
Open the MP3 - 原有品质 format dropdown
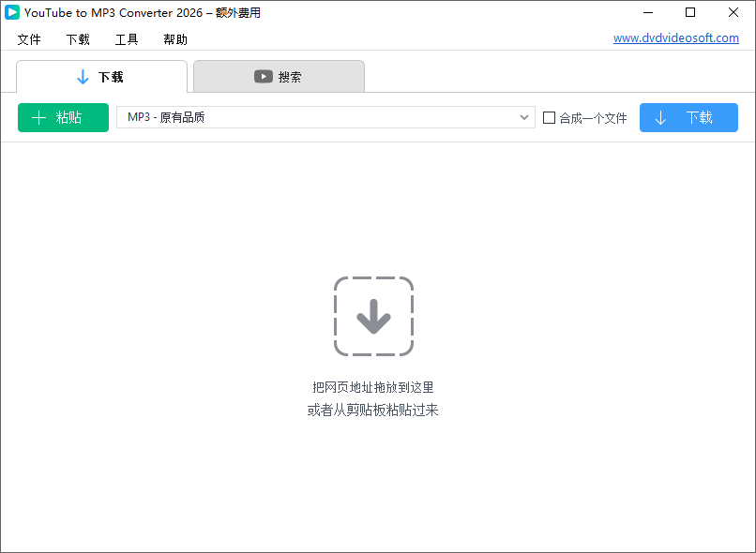pos(325,117)
